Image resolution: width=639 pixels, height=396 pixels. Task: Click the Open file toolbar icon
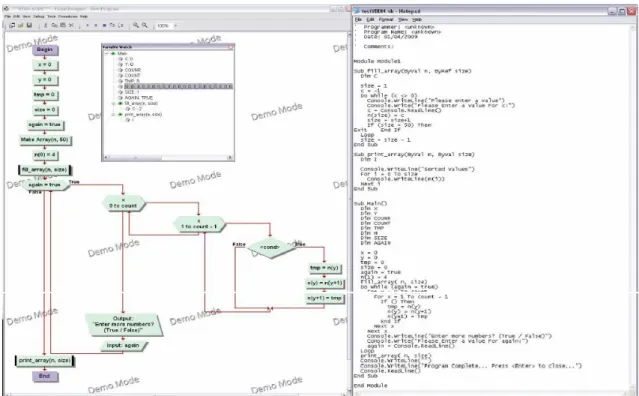click(x=21, y=25)
